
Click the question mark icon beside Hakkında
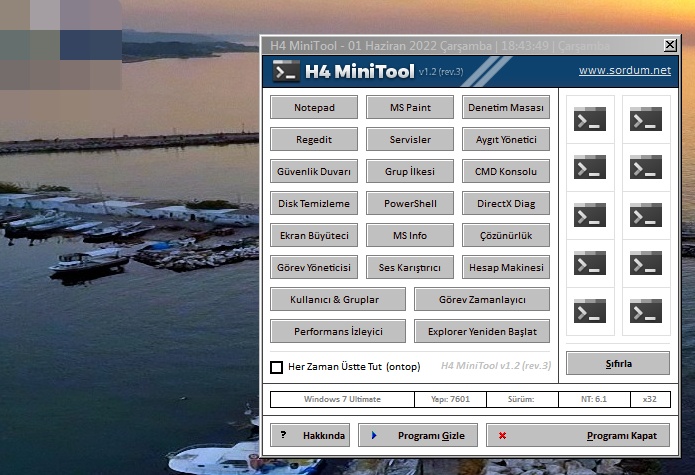(x=284, y=435)
